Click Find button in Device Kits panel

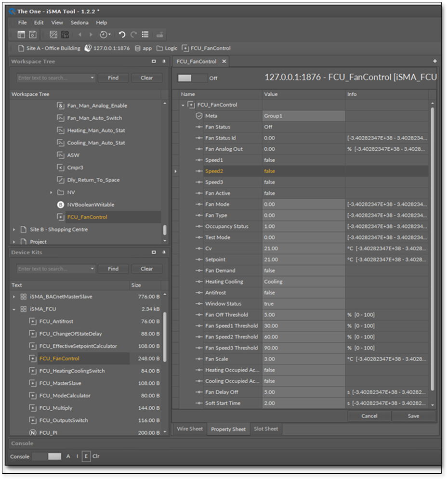click(x=113, y=269)
